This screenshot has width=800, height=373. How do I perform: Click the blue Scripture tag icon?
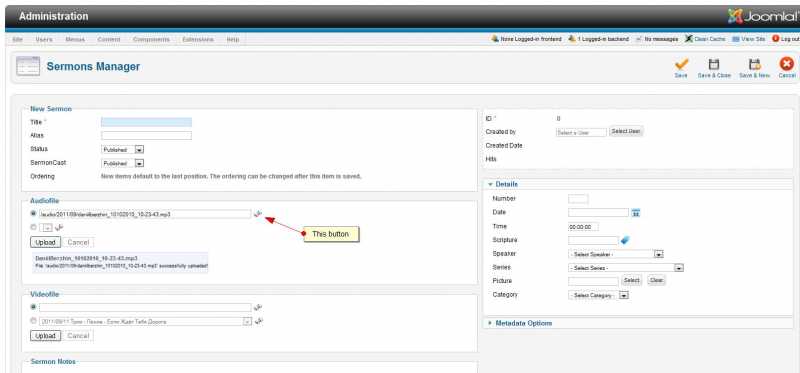click(625, 240)
